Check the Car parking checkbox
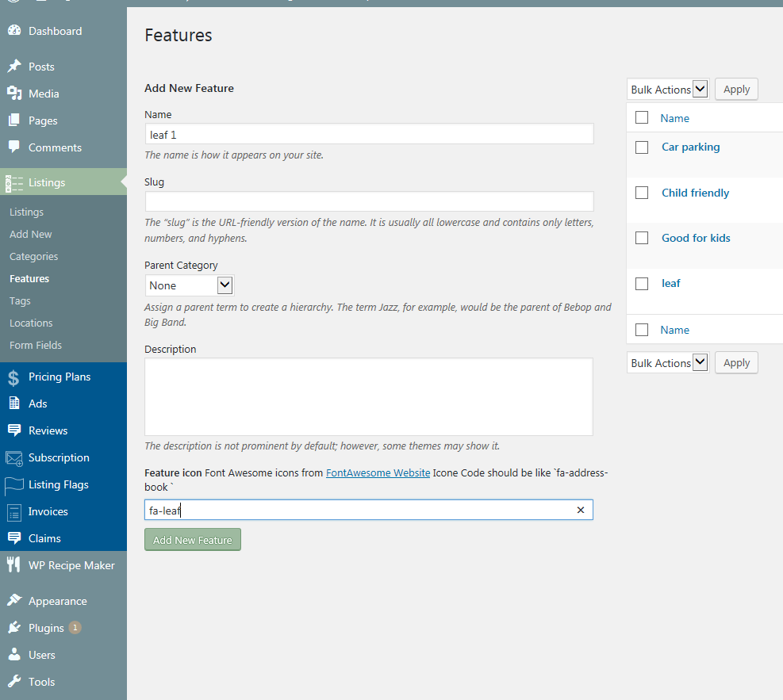This screenshot has height=700, width=783. click(x=642, y=147)
